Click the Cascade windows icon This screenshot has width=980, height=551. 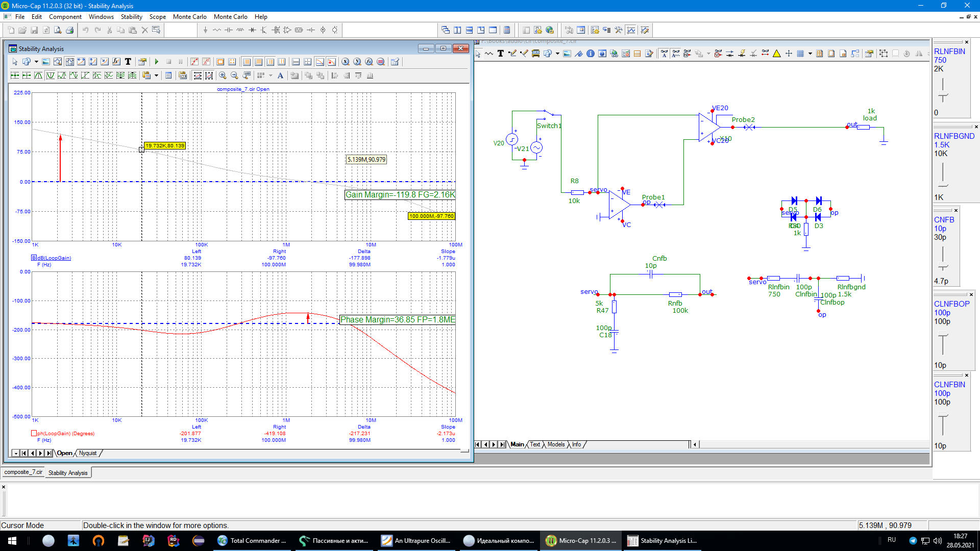point(446,30)
